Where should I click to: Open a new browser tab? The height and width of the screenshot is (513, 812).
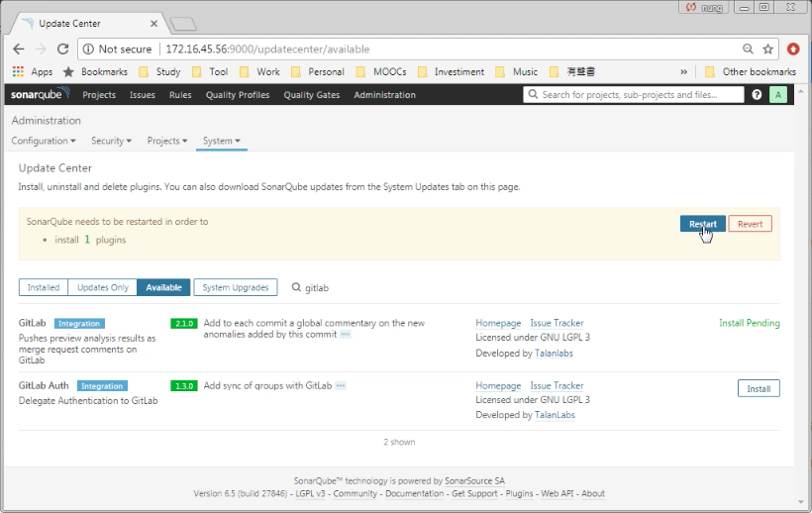click(x=183, y=24)
